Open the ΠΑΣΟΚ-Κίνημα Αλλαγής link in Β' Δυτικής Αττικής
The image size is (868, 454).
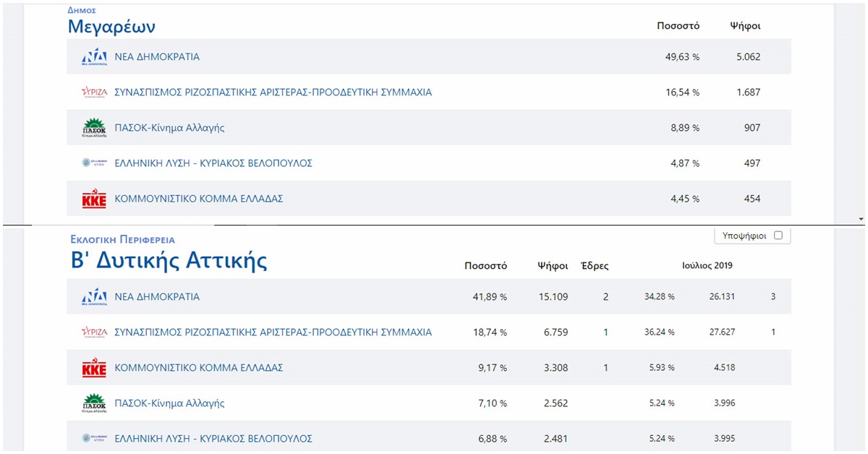(170, 403)
